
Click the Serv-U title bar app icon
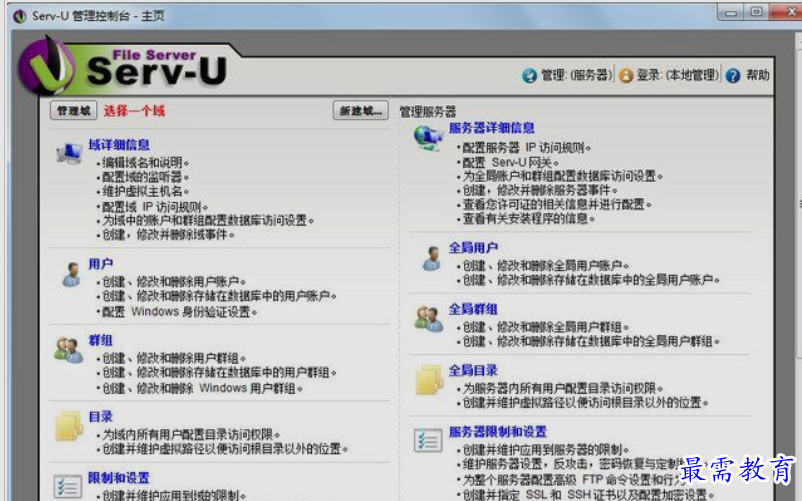pyautogui.click(x=19, y=16)
